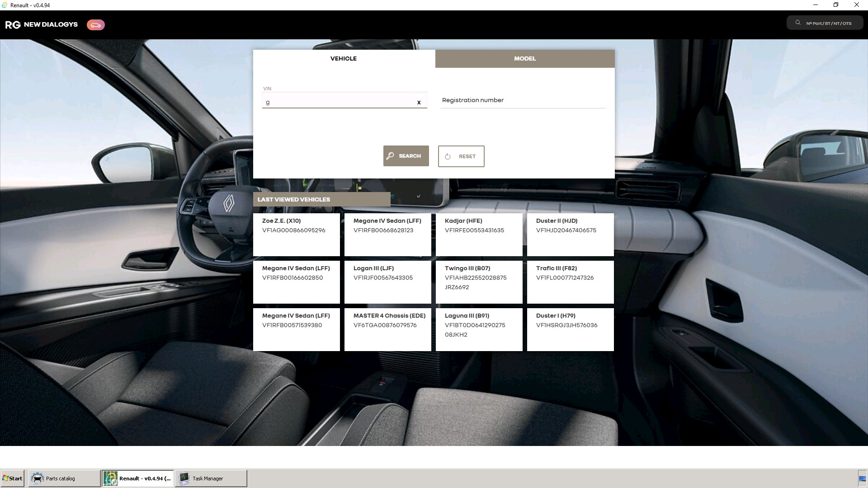Click the SEARCH button
The width and height of the screenshot is (868, 488).
click(406, 156)
